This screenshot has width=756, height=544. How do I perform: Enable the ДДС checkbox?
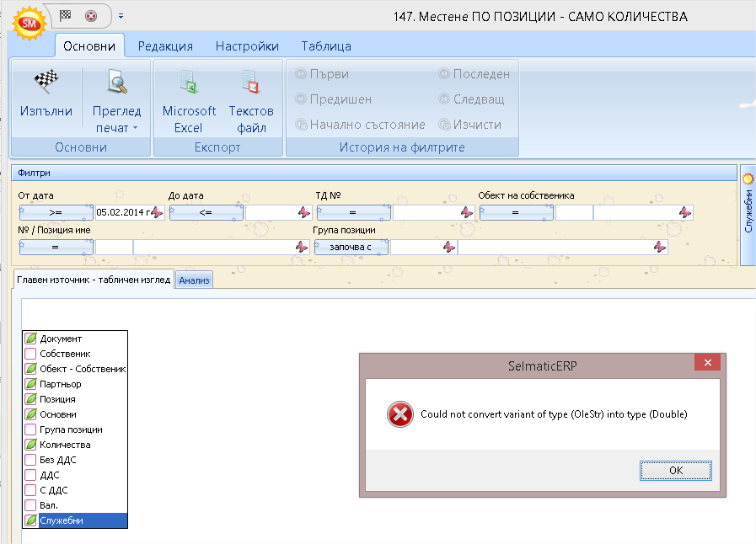click(x=31, y=475)
